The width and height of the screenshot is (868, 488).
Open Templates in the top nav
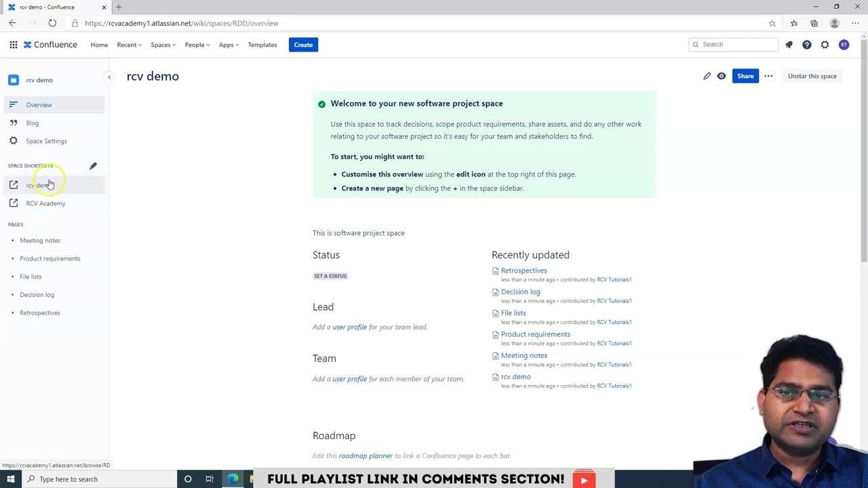pyautogui.click(x=262, y=45)
